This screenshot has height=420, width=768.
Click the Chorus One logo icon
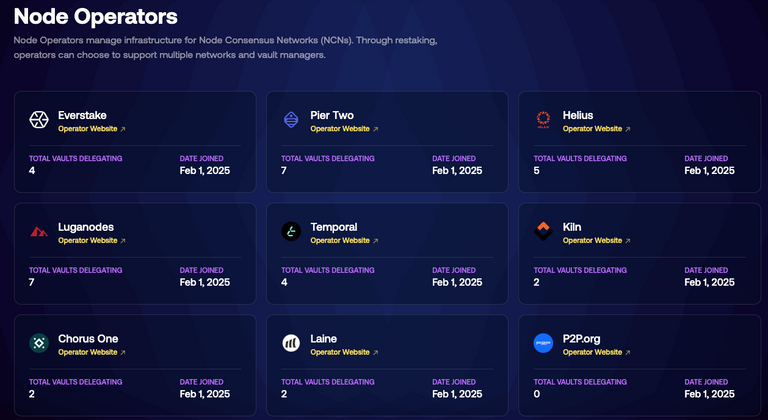39,344
